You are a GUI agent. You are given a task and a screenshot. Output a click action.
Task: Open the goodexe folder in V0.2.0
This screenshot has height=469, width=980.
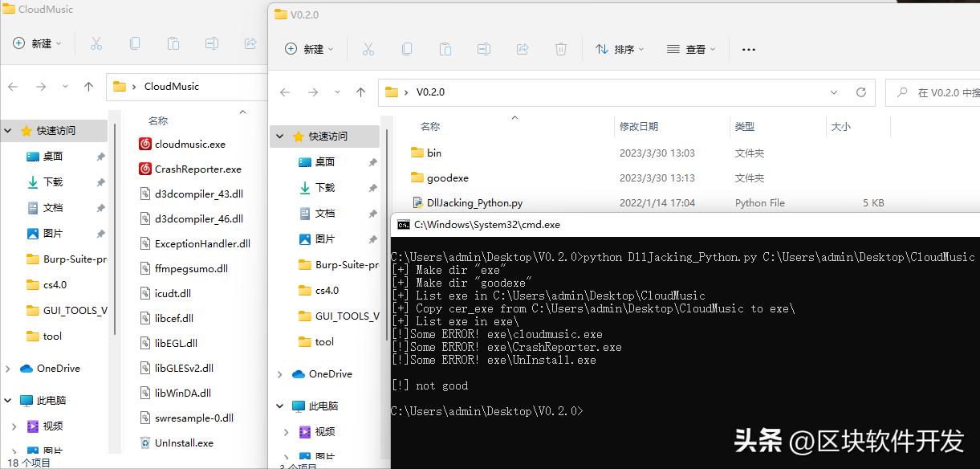440,177
